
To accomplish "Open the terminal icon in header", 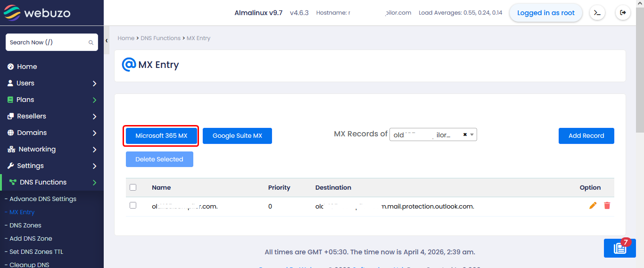I will point(597,13).
